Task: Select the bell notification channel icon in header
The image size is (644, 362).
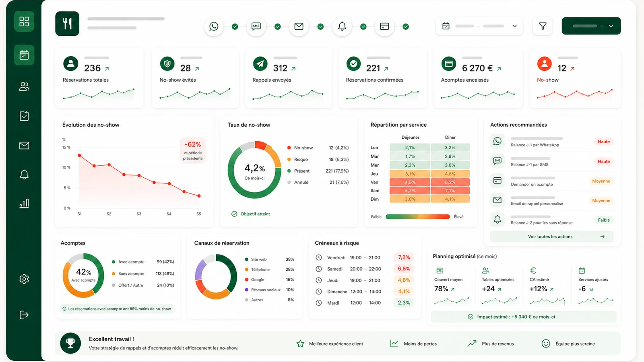Action: (342, 27)
